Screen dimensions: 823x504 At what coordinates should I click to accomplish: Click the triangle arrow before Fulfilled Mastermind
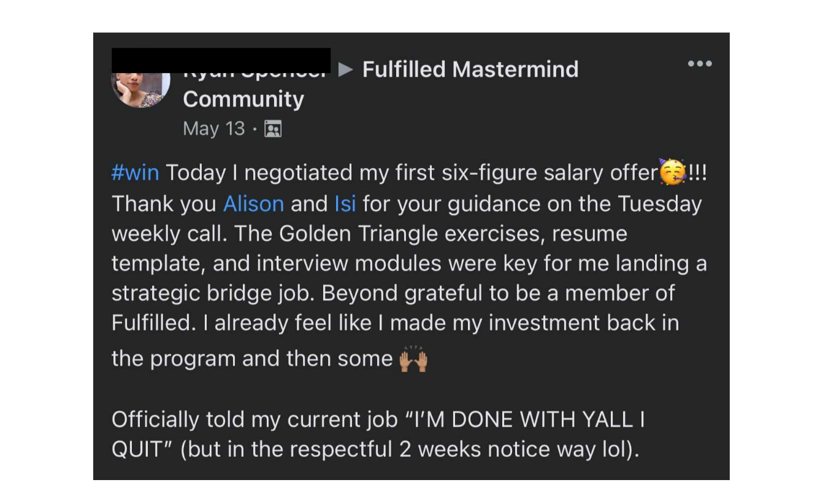(346, 70)
